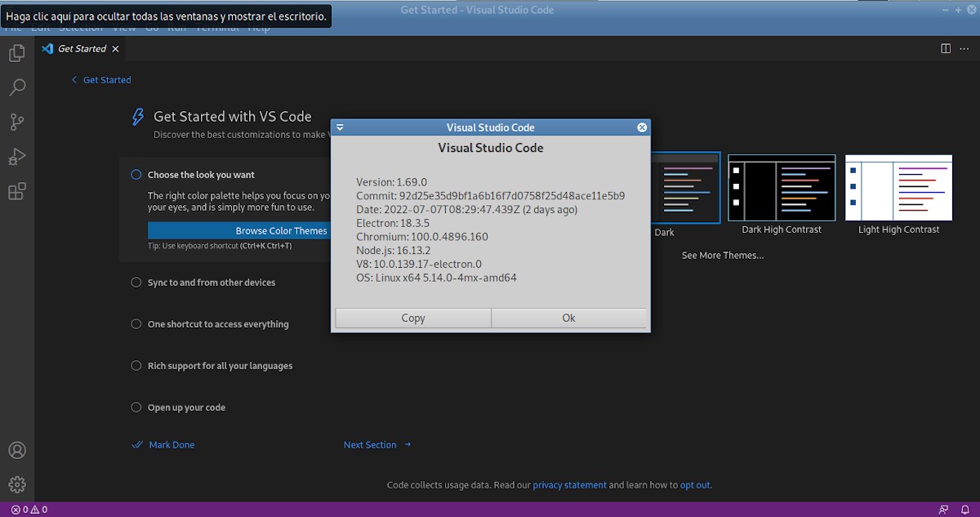
Task: Check off 'Rich support for all your languages' step
Action: click(x=136, y=366)
